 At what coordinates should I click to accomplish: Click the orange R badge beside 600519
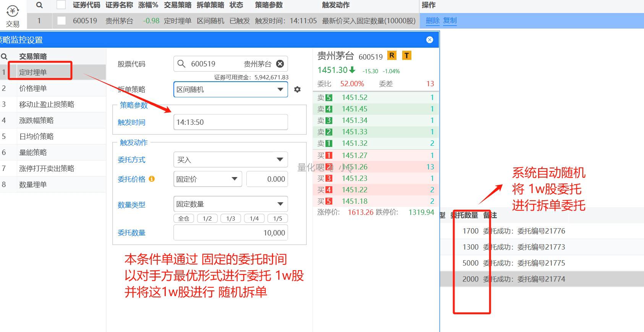click(x=392, y=56)
